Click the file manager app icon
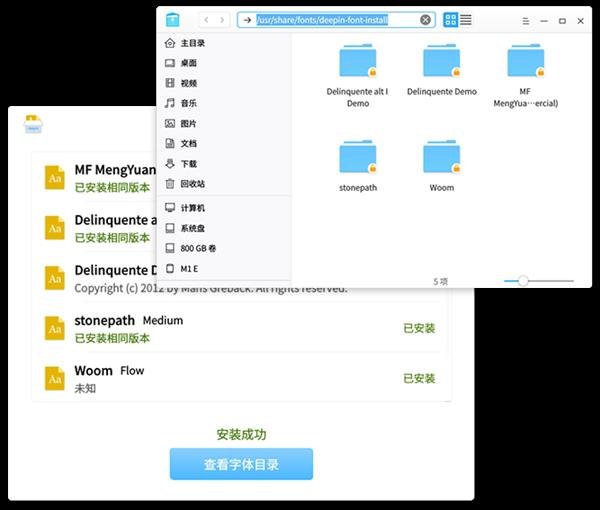600x510 pixels. [x=173, y=20]
